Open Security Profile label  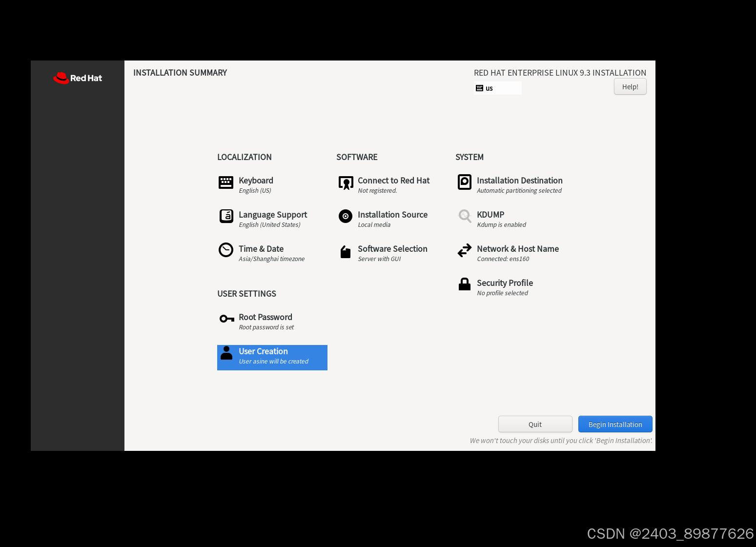(505, 283)
